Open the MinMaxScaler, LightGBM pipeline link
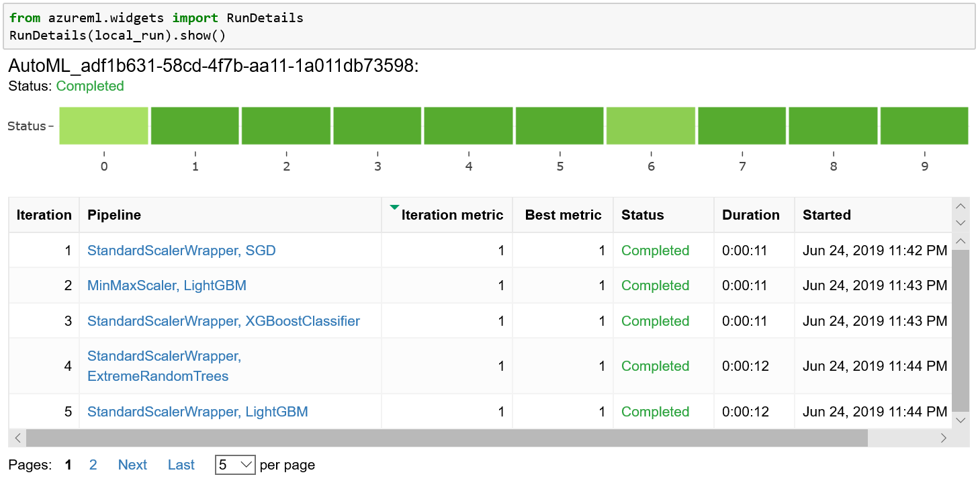980x487 pixels. tap(167, 285)
